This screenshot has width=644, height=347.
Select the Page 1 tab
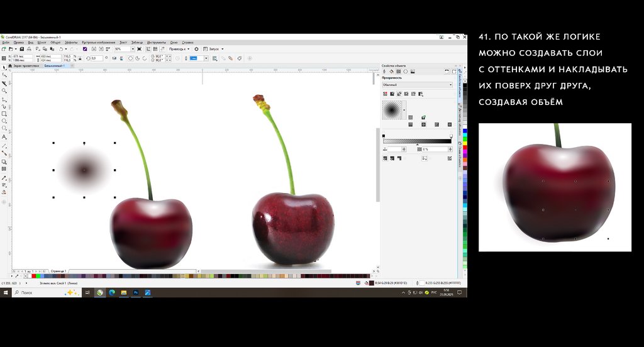coord(58,271)
